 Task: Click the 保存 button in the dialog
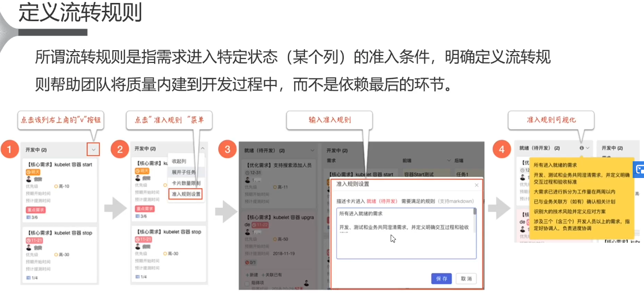tap(441, 278)
